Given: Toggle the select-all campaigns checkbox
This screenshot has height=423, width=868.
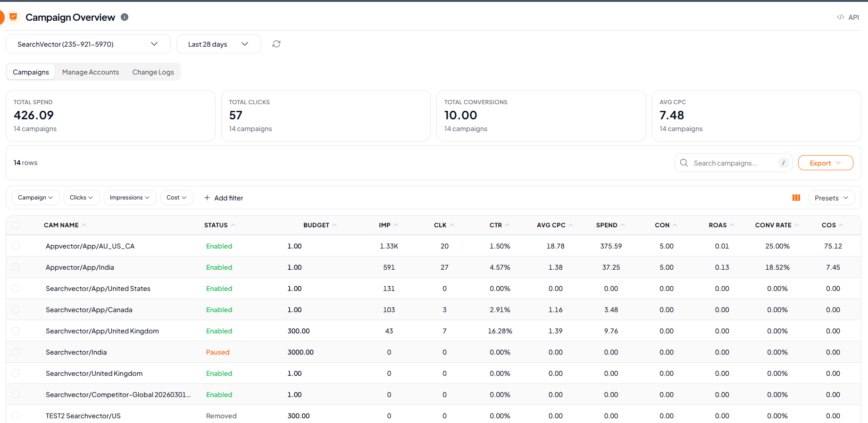Looking at the screenshot, I should pos(16,225).
